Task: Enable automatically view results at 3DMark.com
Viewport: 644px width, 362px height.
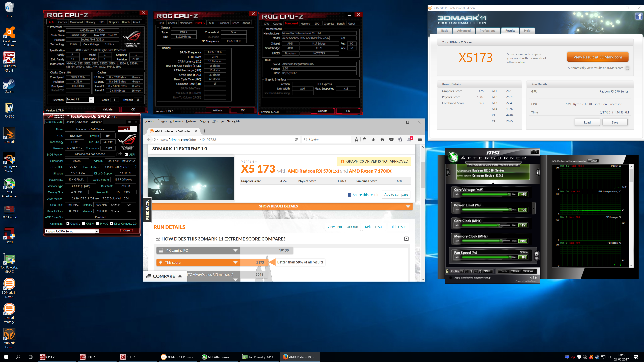Action: pyautogui.click(x=627, y=68)
